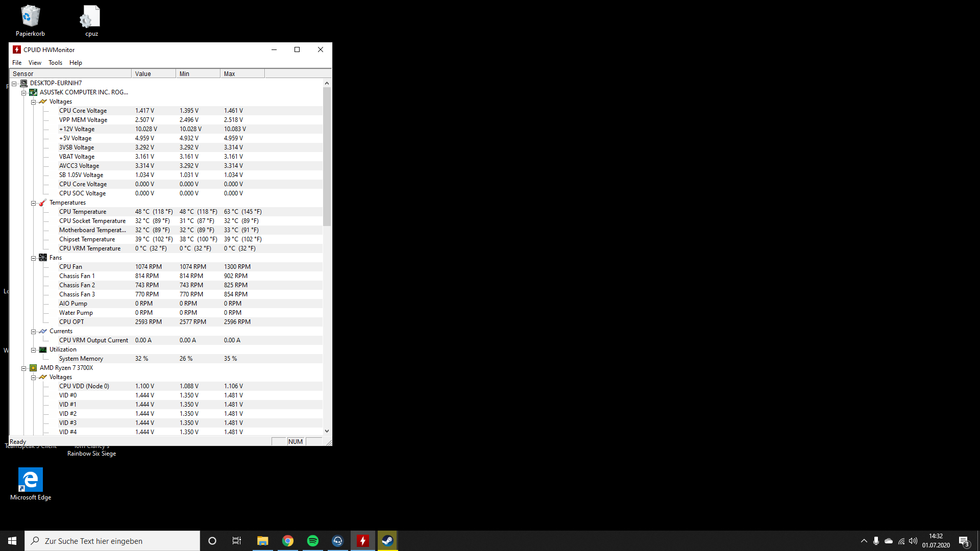Image resolution: width=980 pixels, height=551 pixels.
Task: Launch Google Chrome from the taskbar
Action: coord(288,541)
